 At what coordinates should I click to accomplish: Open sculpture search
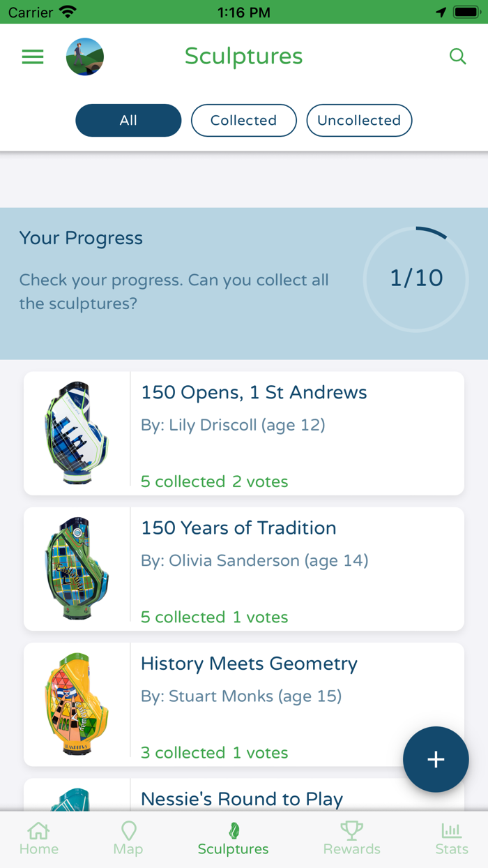click(x=457, y=57)
